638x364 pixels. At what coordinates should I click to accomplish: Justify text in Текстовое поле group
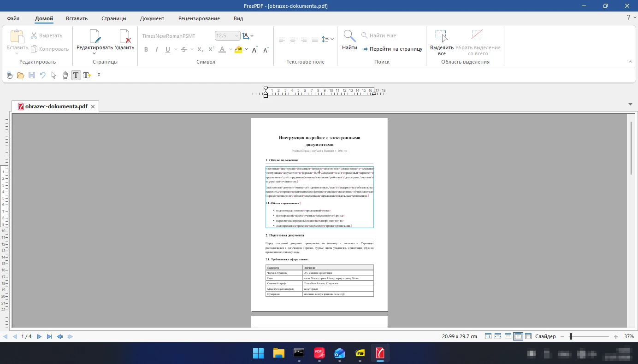315,40
